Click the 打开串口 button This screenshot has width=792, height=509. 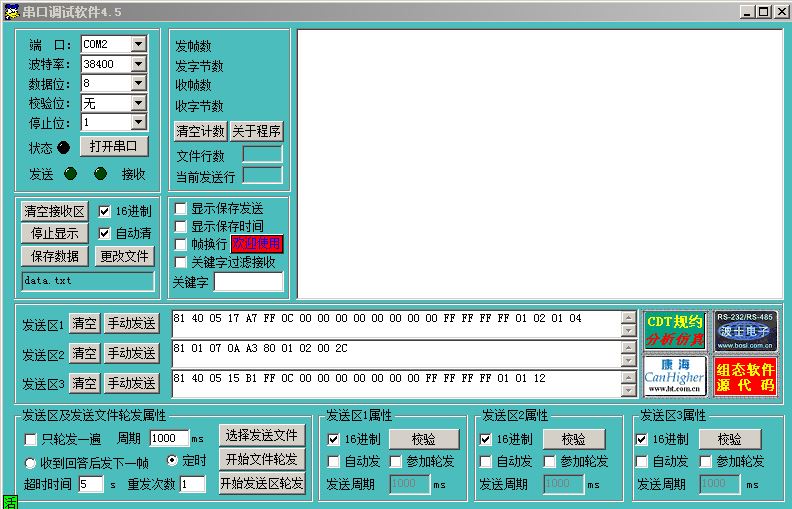(x=114, y=146)
